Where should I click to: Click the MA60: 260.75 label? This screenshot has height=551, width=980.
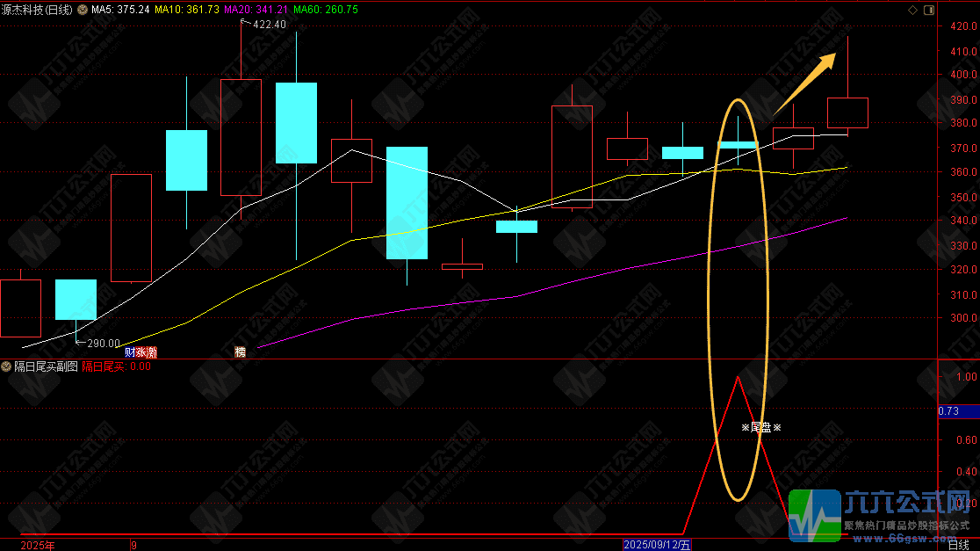click(326, 10)
